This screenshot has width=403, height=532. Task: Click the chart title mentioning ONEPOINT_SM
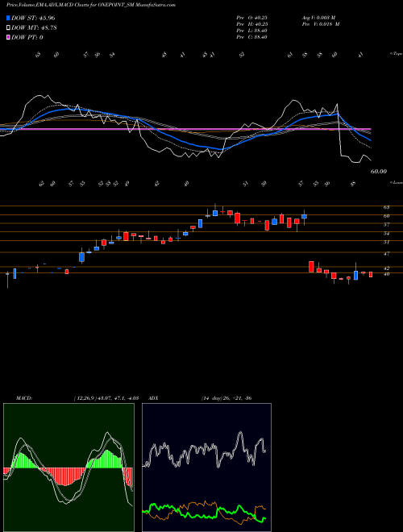[91, 5]
